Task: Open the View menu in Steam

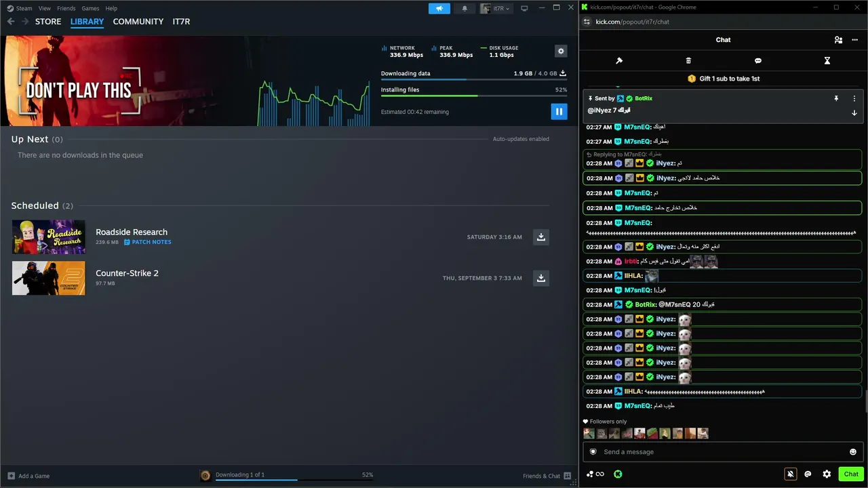Action: click(45, 8)
